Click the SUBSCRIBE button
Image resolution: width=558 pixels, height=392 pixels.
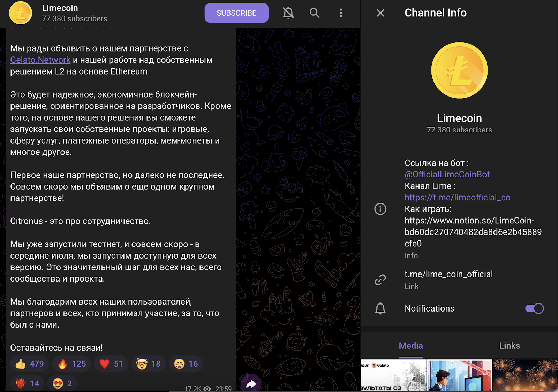pos(236,13)
